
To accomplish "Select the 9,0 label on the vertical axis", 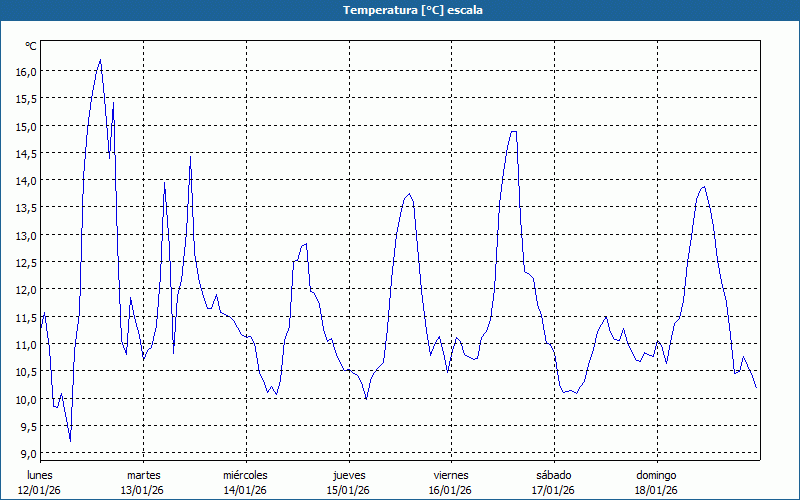I will click(28, 453).
